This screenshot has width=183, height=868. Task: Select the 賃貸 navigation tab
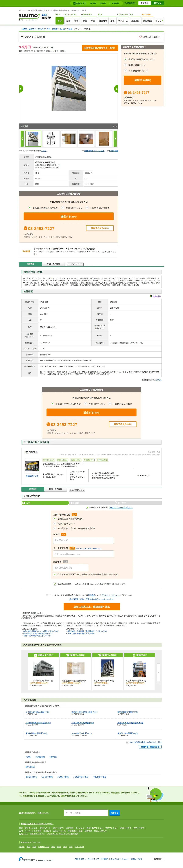tap(59, 21)
